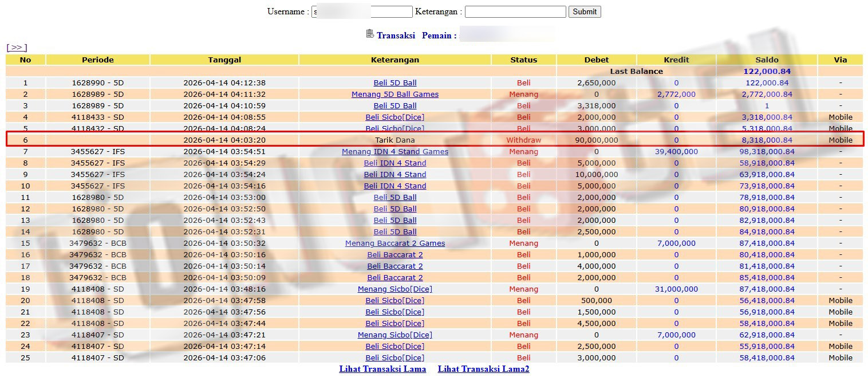Click the Tanggal column header
Image resolution: width=868 pixels, height=389 pixels.
[x=224, y=60]
